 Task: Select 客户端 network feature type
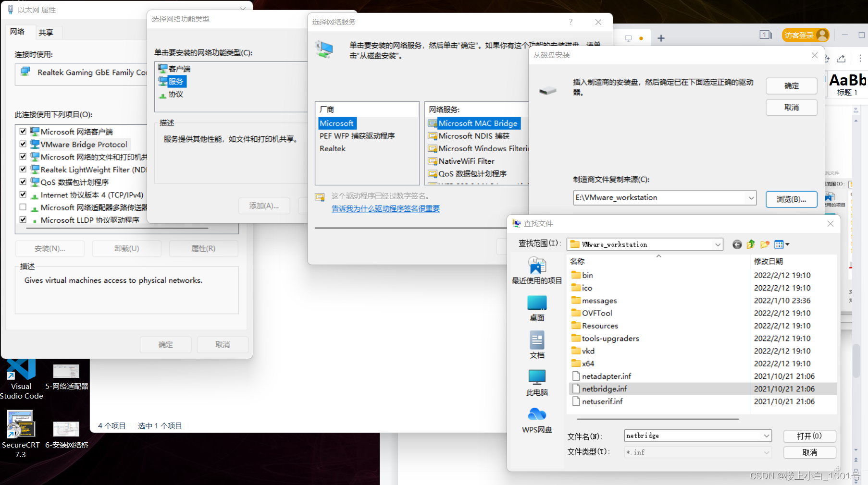[x=174, y=69]
